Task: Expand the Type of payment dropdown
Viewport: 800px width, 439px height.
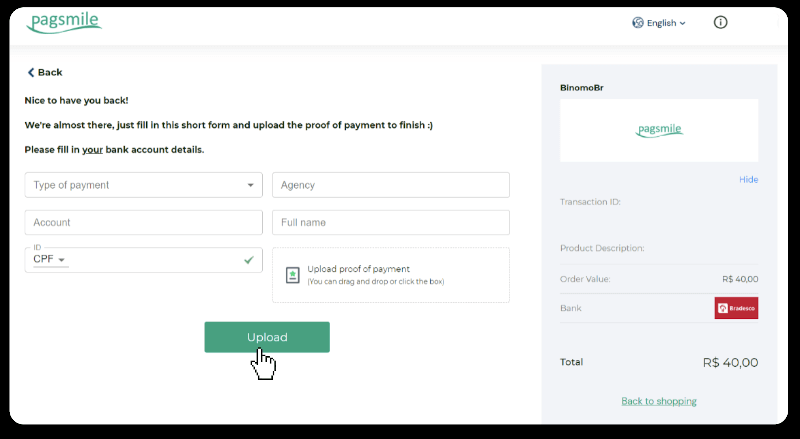Action: [x=143, y=185]
